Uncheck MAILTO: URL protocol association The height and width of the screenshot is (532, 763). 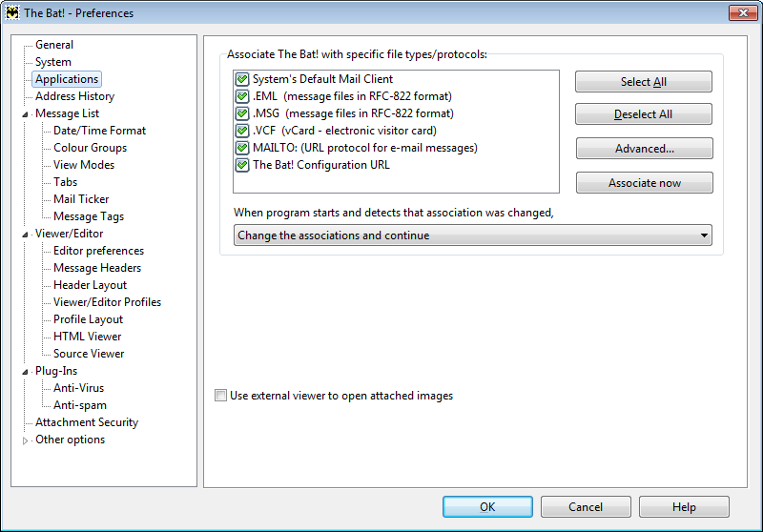[242, 148]
